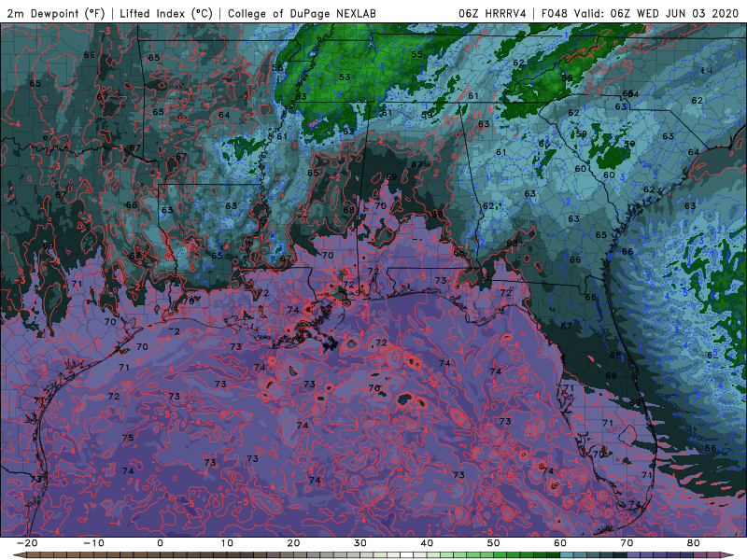The image size is (747, 560).
Task: Select the 30 label on the color scale
Action: [x=360, y=543]
